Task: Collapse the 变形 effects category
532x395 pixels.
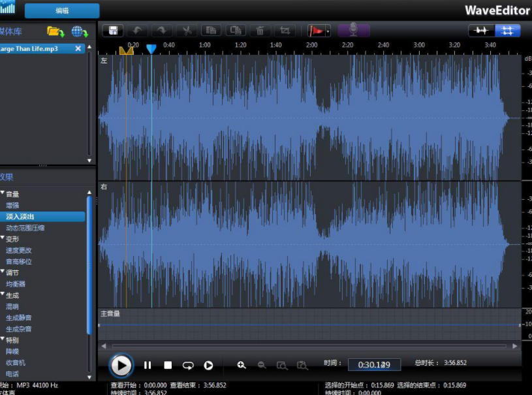Action: (x=3, y=238)
